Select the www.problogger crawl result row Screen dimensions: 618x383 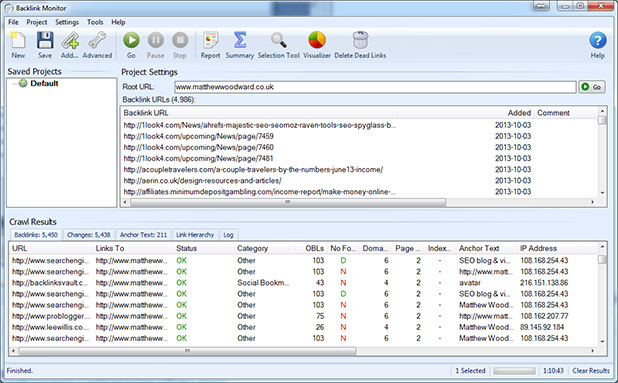pyautogui.click(x=303, y=316)
